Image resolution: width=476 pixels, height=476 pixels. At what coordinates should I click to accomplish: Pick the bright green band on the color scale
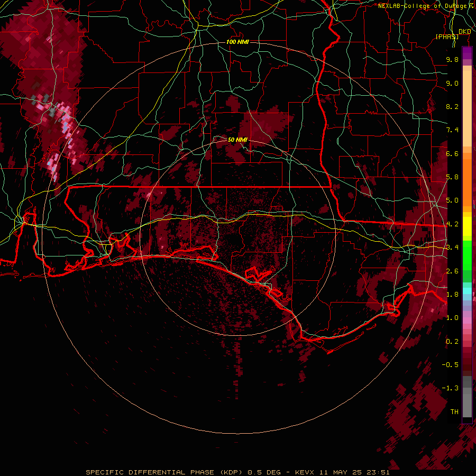click(x=467, y=256)
